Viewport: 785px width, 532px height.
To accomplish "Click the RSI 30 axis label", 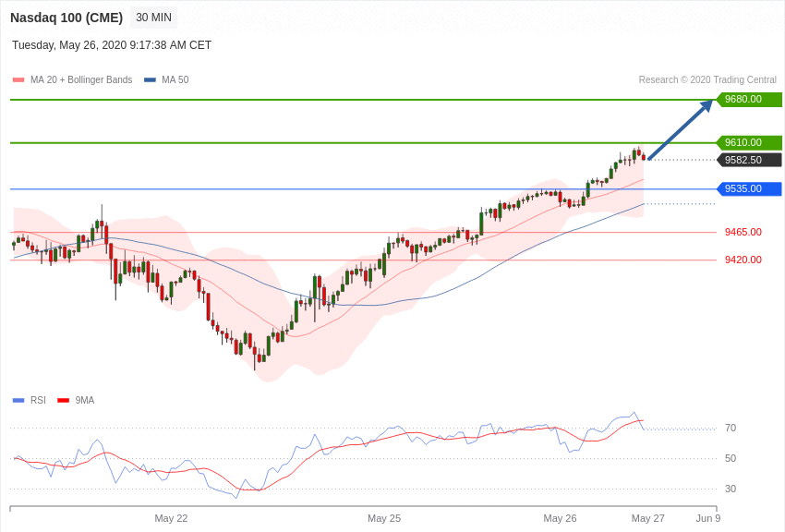I will tap(731, 489).
